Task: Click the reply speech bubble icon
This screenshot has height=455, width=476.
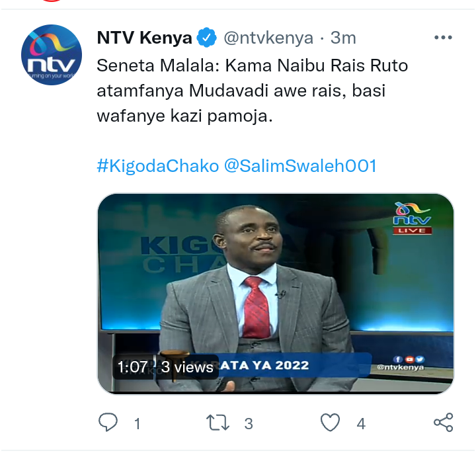Action: pos(108,422)
